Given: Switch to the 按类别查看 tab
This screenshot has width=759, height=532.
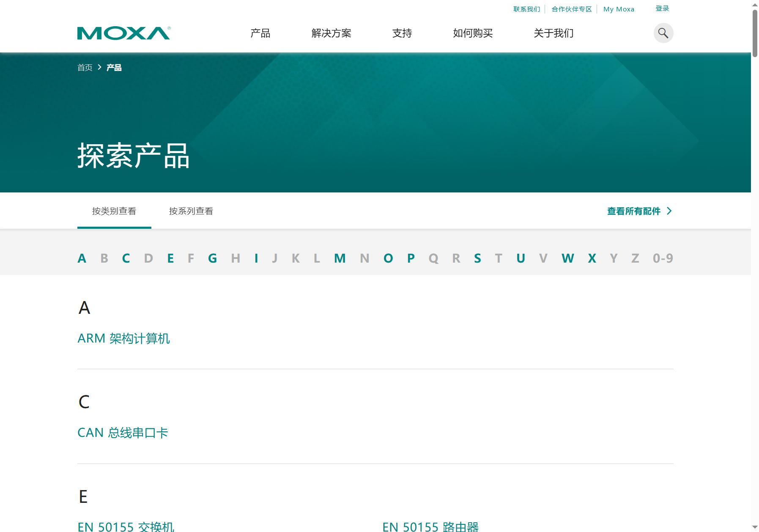Looking at the screenshot, I should click(x=114, y=211).
